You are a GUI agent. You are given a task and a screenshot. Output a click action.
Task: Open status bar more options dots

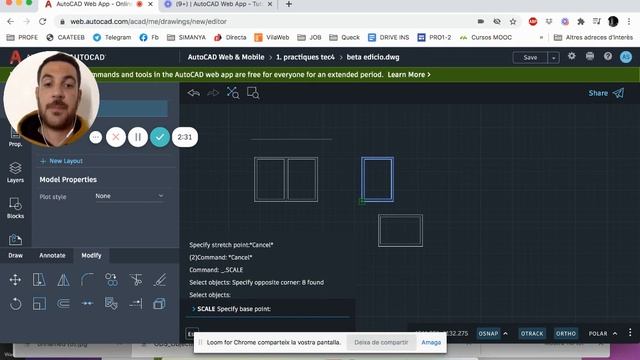click(630, 333)
